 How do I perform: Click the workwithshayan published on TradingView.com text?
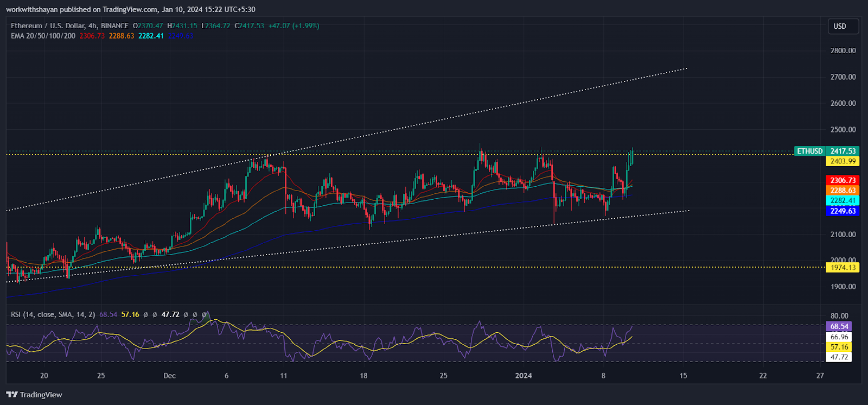[130, 9]
